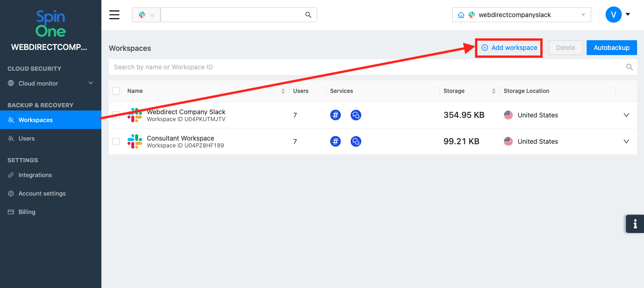Select the Consultant Workspace checkbox
Image resolution: width=644 pixels, height=288 pixels.
pyautogui.click(x=116, y=141)
